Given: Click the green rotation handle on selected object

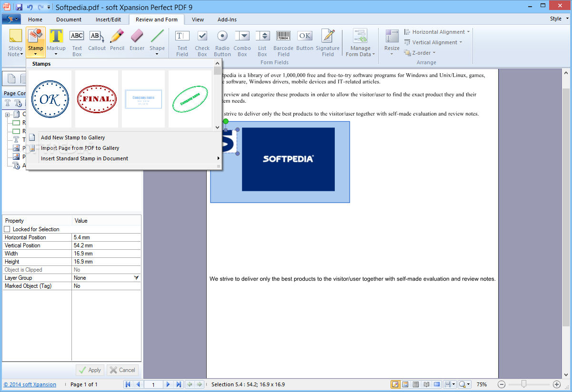Looking at the screenshot, I should coord(225,121).
